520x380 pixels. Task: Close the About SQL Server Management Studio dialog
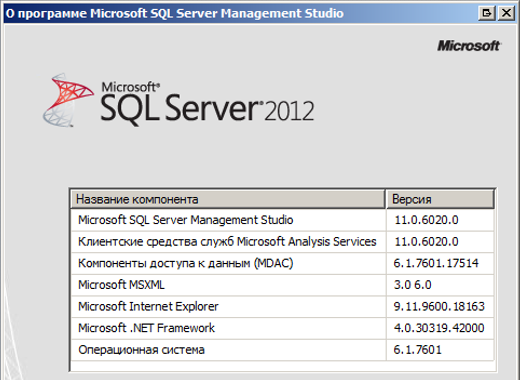pos(506,13)
